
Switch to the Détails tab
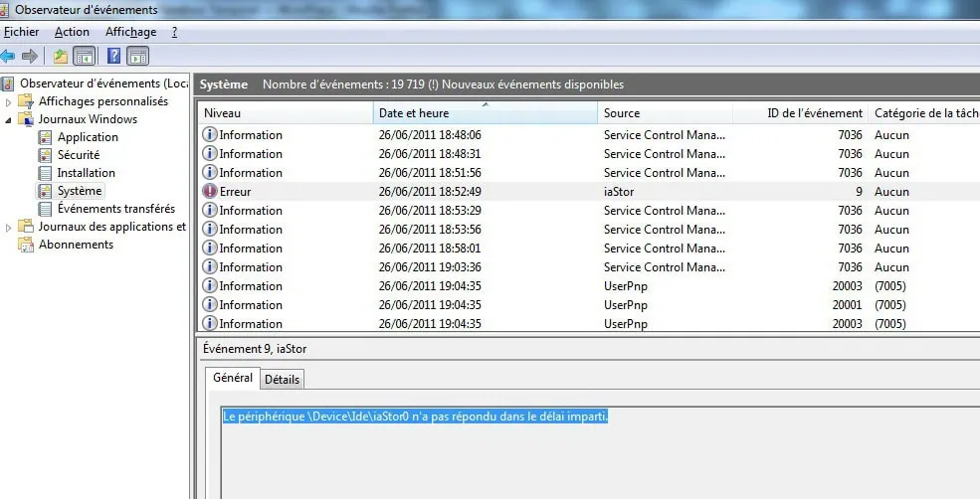click(x=283, y=380)
